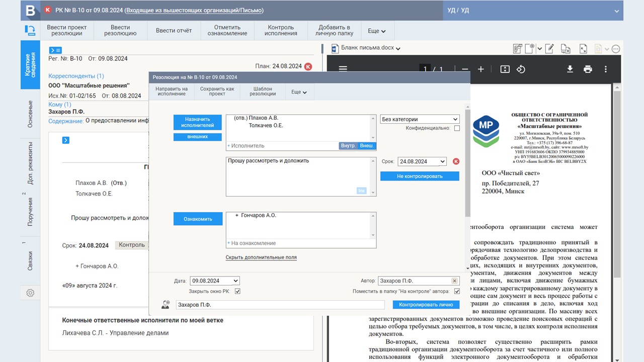
Task: Uncheck the Закрыть окно РК checkbox
Action: point(237,291)
